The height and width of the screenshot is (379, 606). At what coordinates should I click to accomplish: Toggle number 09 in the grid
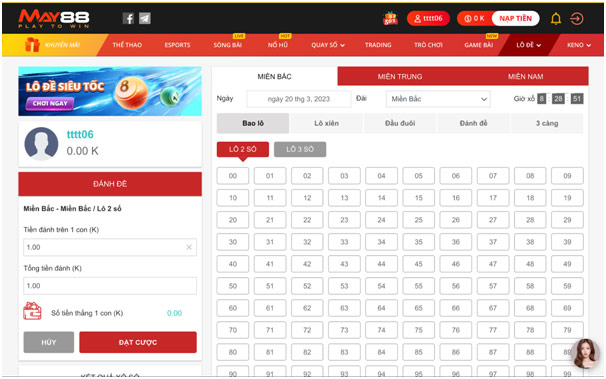tap(567, 176)
